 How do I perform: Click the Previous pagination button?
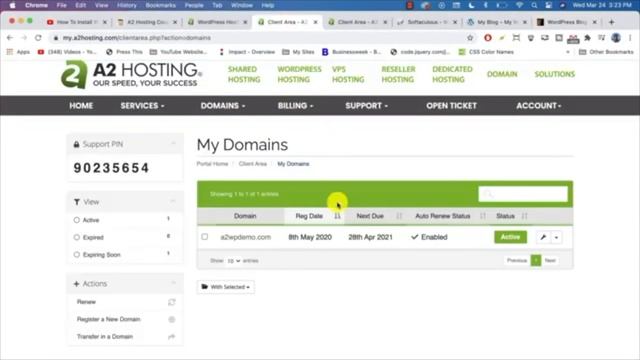(x=517, y=260)
